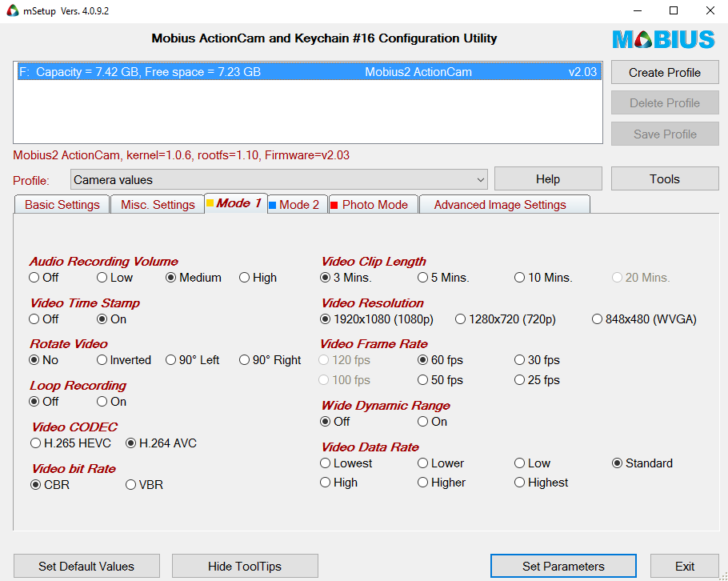Select the Mode 1 tab
This screenshot has height=581, width=728.
[236, 203]
